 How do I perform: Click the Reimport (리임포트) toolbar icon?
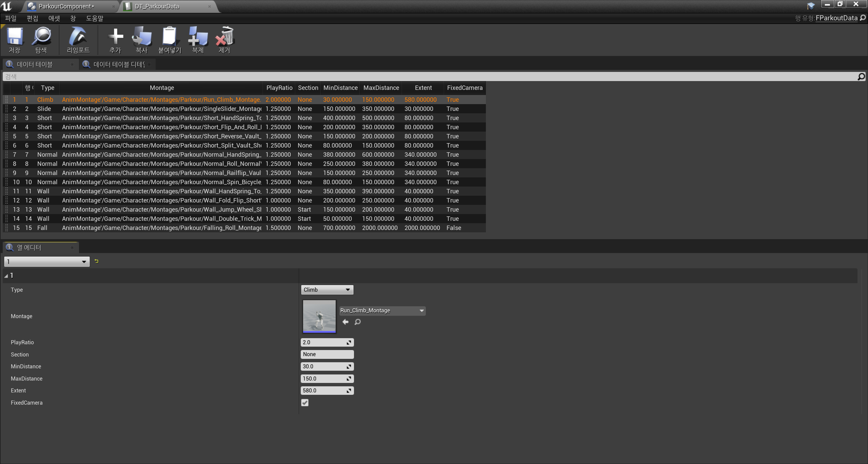78,37
